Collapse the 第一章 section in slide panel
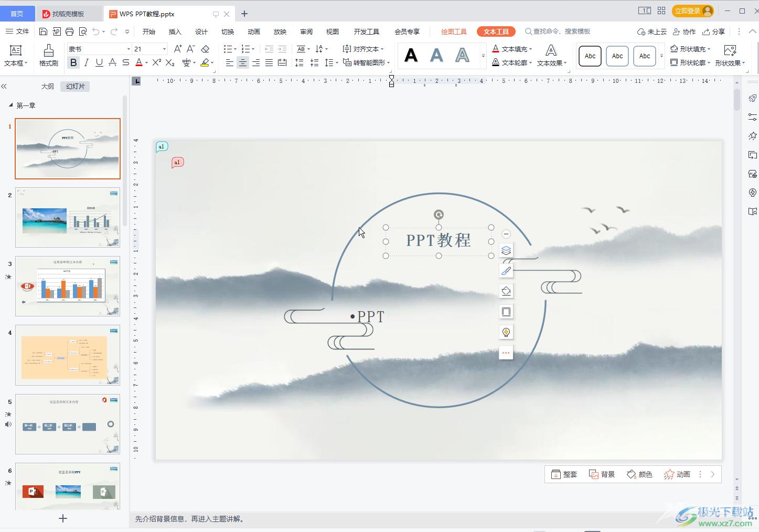Image resolution: width=759 pixels, height=532 pixels. pos(10,105)
